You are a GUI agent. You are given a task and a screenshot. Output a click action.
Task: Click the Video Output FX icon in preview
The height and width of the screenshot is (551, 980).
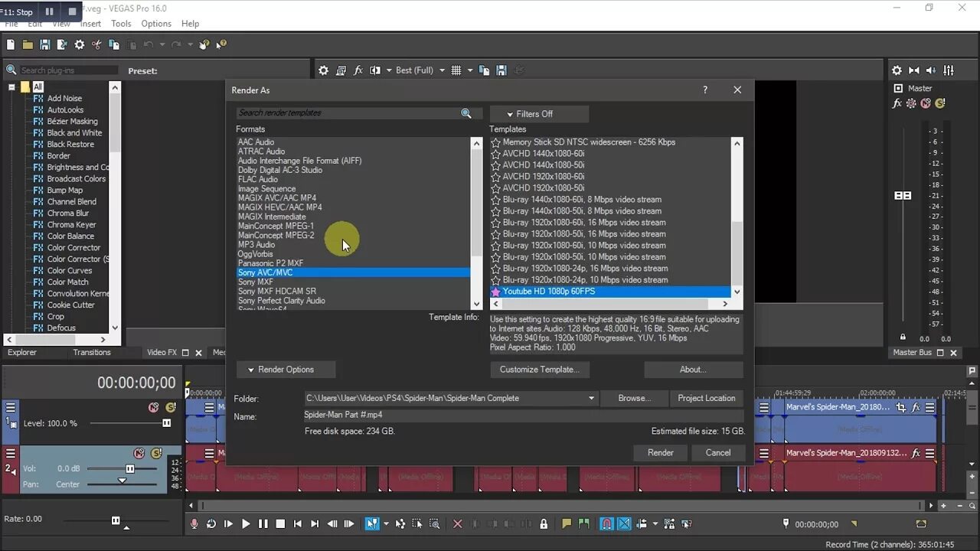358,70
